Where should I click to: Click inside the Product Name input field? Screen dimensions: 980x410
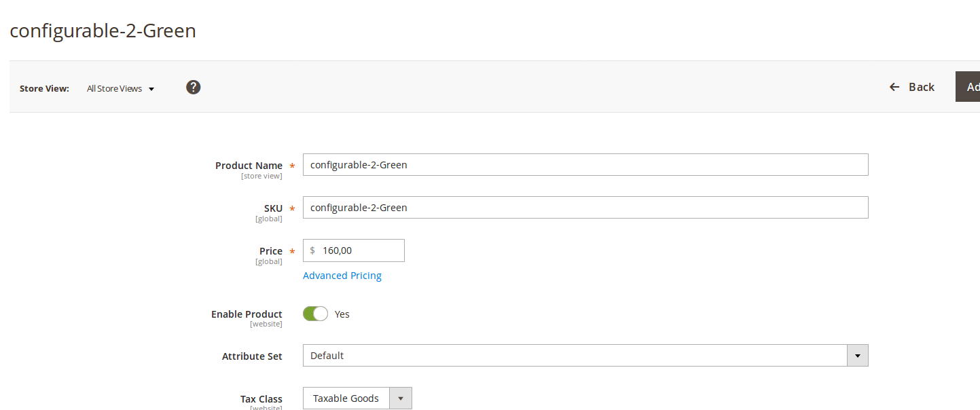point(584,164)
